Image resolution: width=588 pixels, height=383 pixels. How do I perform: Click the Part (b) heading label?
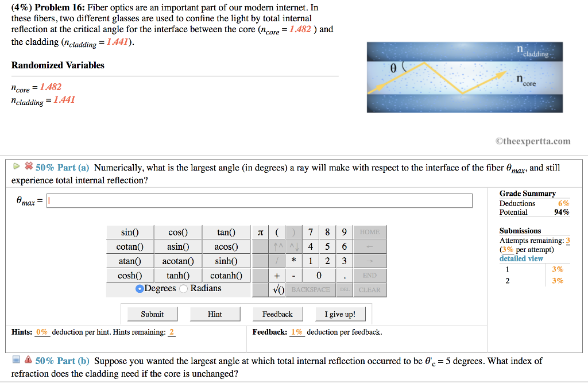(63, 361)
